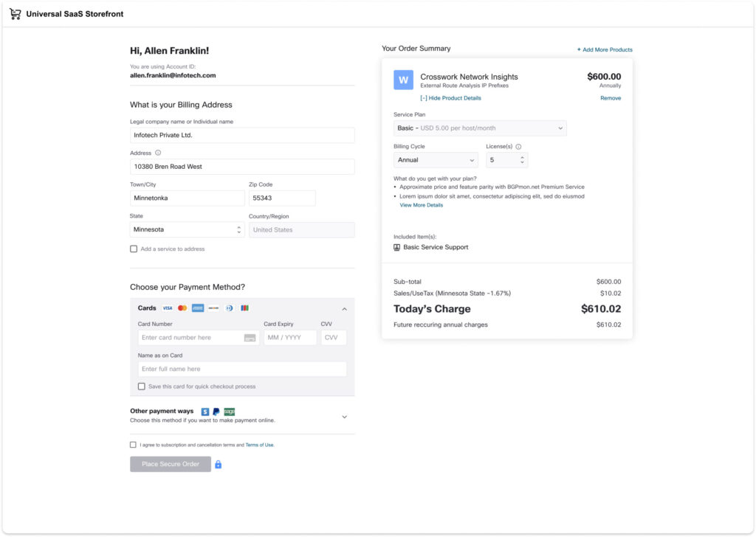Agree to subscription and cancellation terms
Screen dimensions: 756x537
134,444
